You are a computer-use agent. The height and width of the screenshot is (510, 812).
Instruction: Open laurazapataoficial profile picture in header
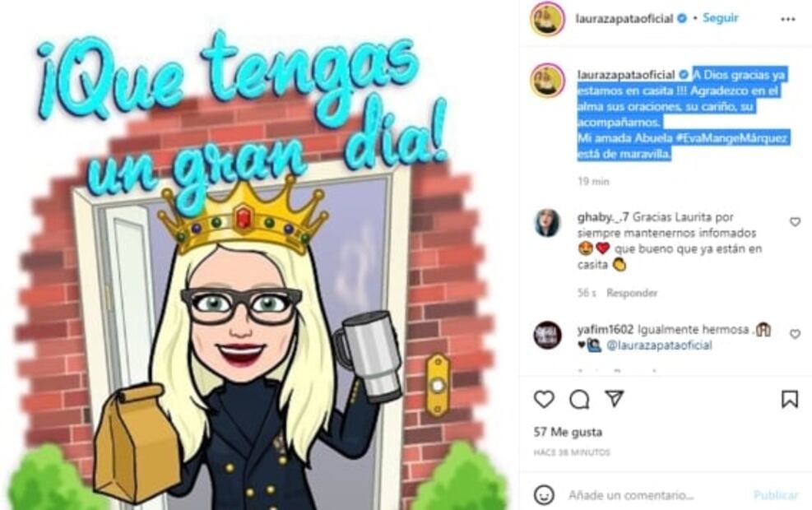click(547, 19)
